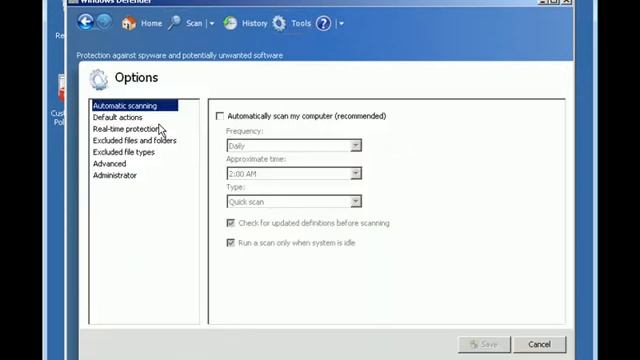Select Excluded file types
The width and height of the screenshot is (640, 360).
tap(123, 152)
